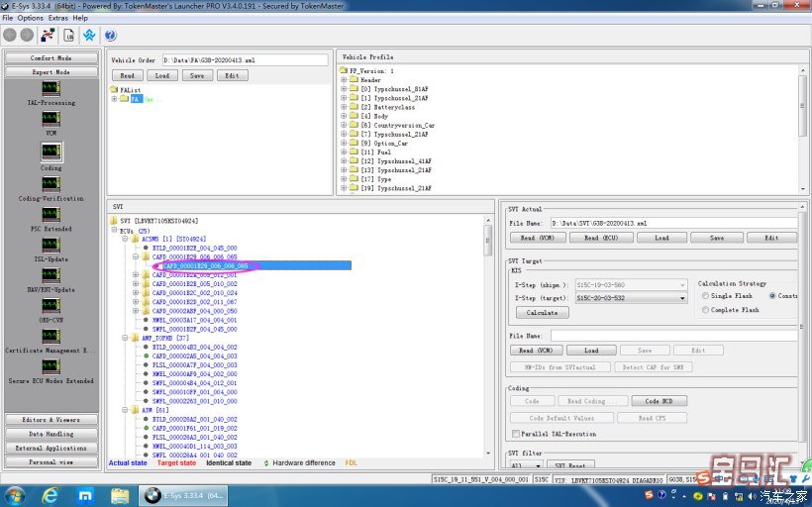
Task: Launch Internet Explorer from taskbar
Action: (51, 496)
